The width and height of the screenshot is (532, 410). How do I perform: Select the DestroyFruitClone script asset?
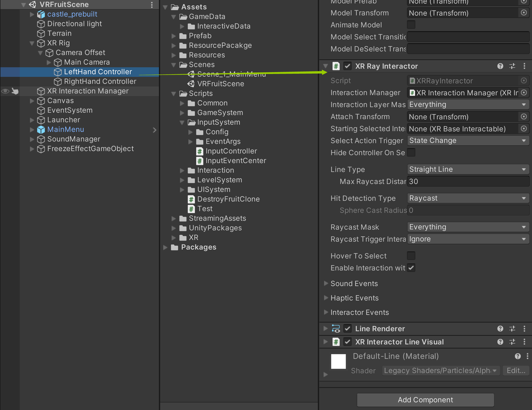click(228, 199)
